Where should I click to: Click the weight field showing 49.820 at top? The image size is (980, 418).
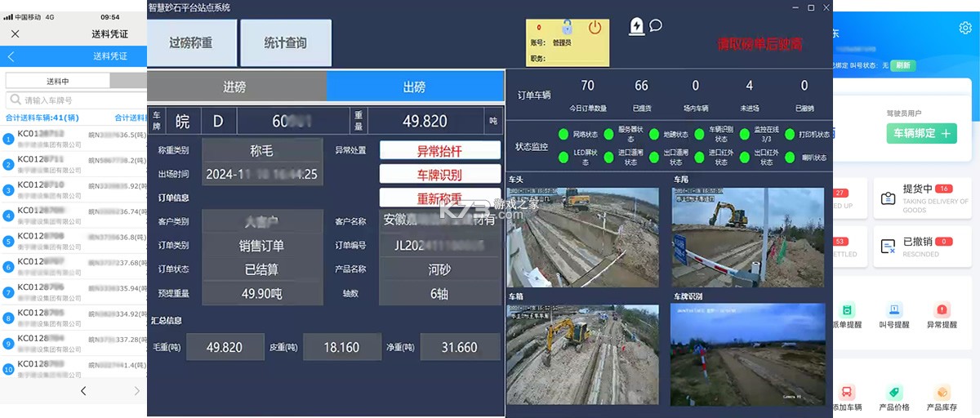pos(425,122)
